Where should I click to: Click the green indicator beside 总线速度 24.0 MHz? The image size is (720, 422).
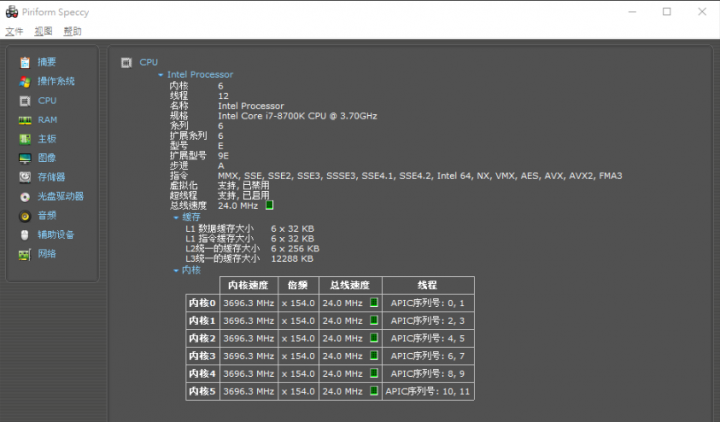pos(270,205)
